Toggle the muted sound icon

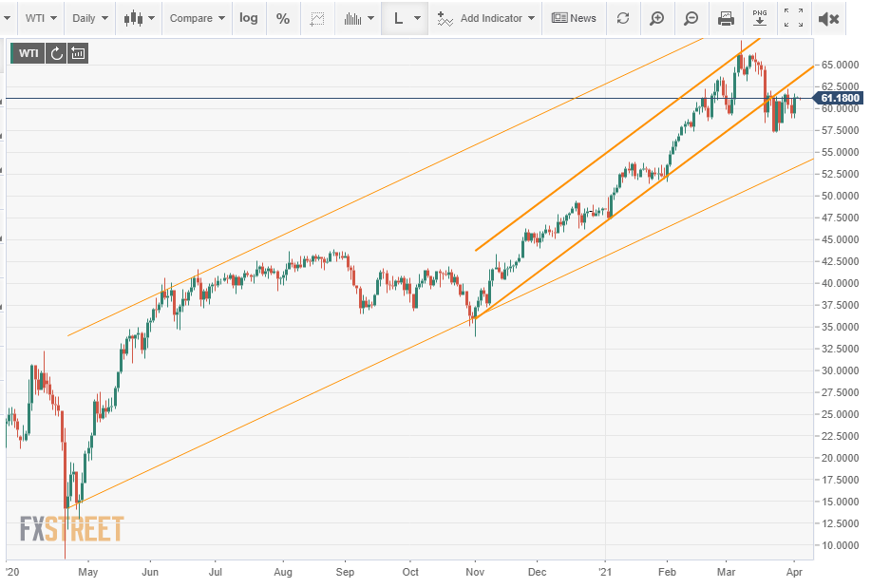828,18
